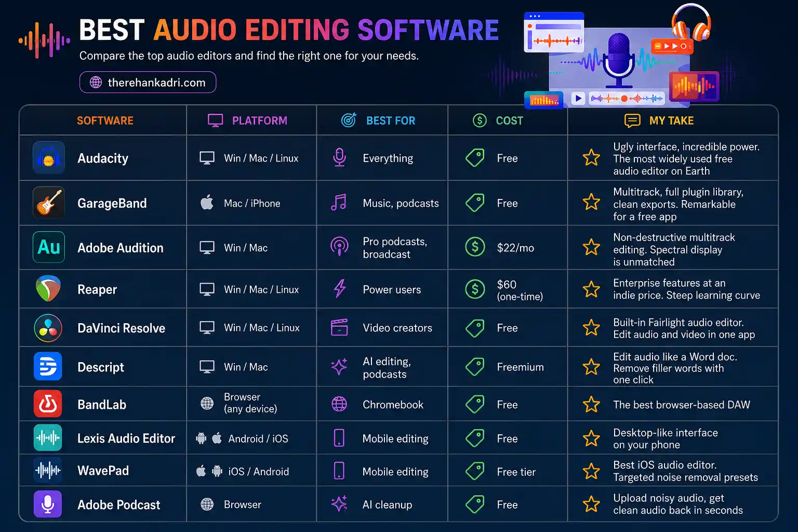
Task: Click the SOFTWARE column header
Action: [105, 121]
